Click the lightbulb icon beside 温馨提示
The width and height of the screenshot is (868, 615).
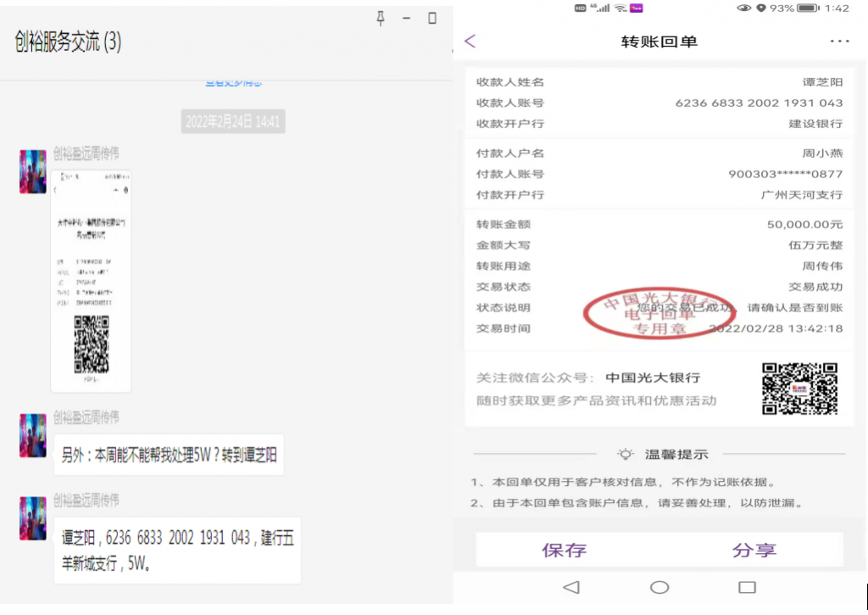point(626,455)
